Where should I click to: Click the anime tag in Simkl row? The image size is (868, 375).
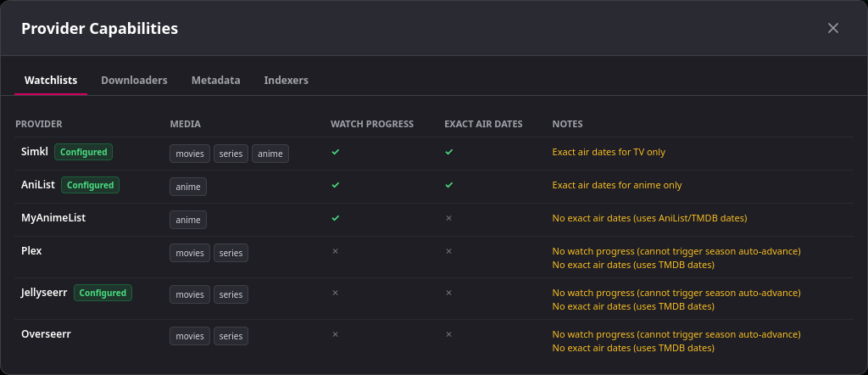click(x=270, y=154)
